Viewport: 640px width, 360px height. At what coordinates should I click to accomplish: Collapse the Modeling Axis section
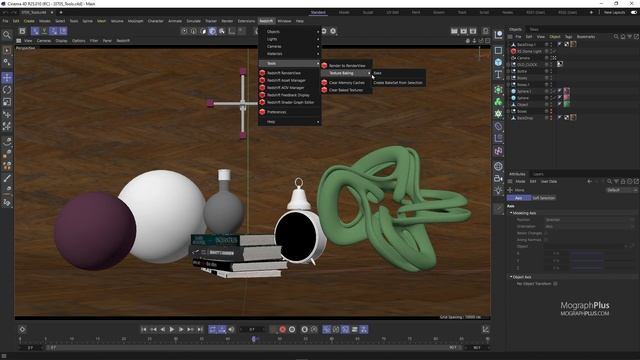511,213
